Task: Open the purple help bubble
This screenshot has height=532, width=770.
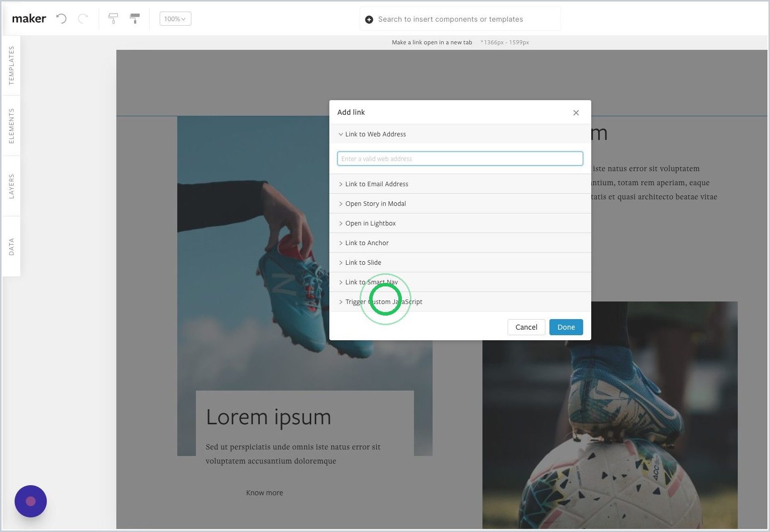Action: click(x=31, y=501)
